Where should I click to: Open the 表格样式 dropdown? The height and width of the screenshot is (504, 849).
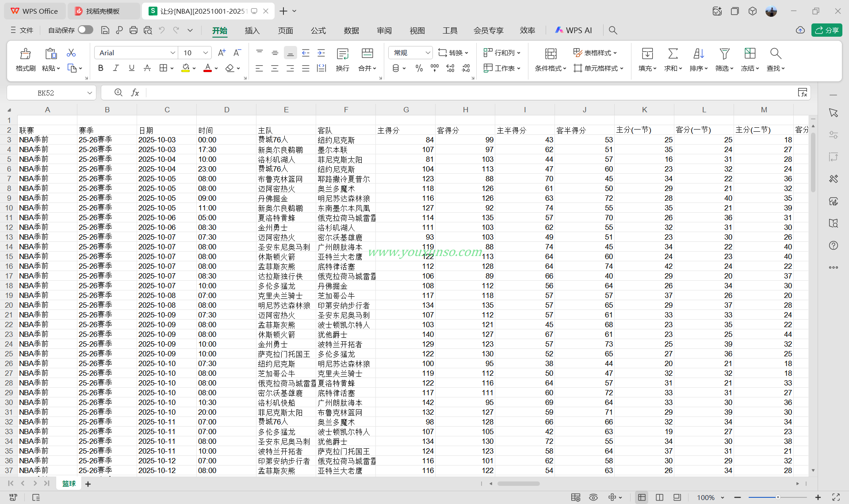595,53
